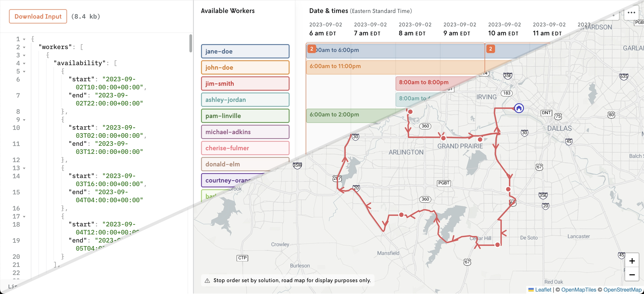Select the john-doe worker entry
The width and height of the screenshot is (644, 294).
(245, 67)
